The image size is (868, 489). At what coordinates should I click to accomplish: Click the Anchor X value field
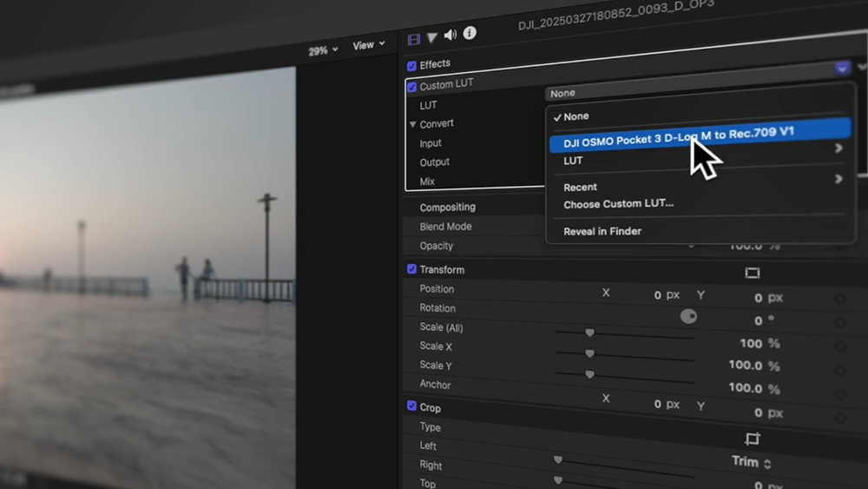click(x=667, y=404)
